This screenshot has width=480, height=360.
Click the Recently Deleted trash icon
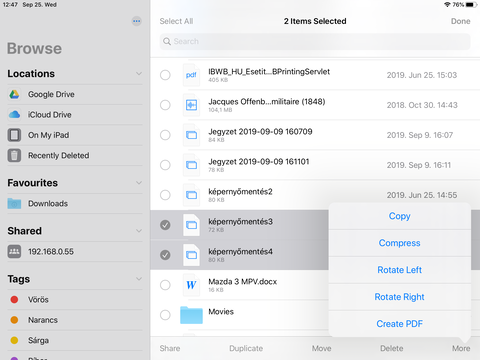click(14, 155)
